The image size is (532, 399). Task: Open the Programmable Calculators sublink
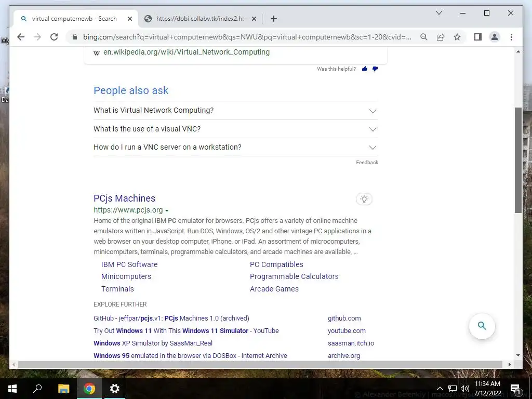coord(294,276)
